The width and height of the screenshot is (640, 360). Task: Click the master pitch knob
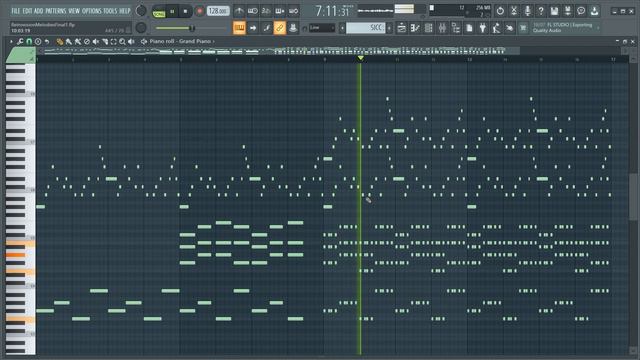pyautogui.click(x=141, y=28)
